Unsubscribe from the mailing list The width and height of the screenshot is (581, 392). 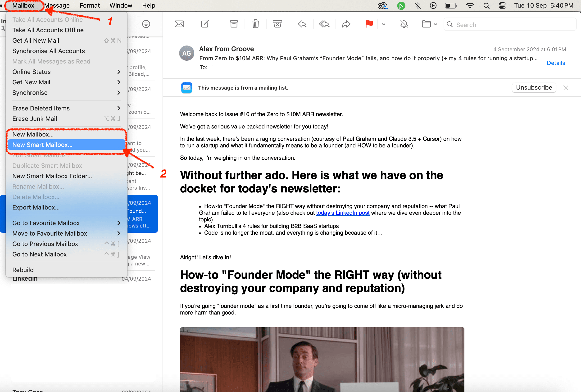tap(534, 87)
